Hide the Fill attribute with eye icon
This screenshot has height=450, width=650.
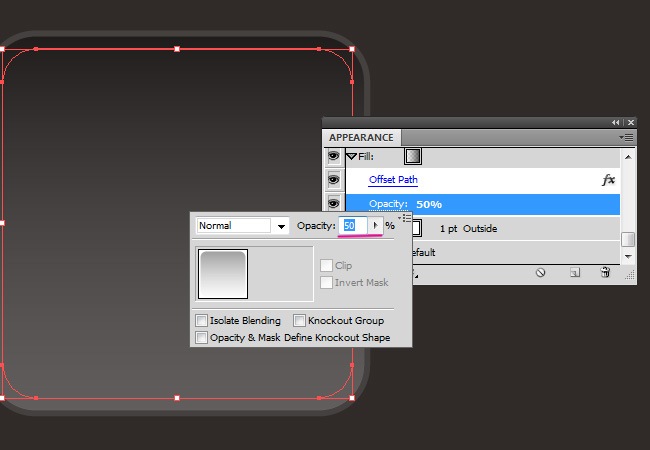coord(333,156)
